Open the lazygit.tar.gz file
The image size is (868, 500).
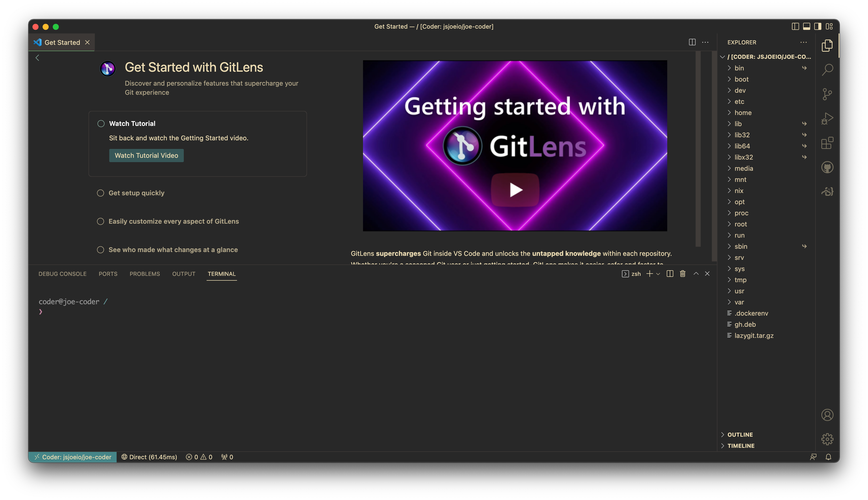pyautogui.click(x=767, y=336)
